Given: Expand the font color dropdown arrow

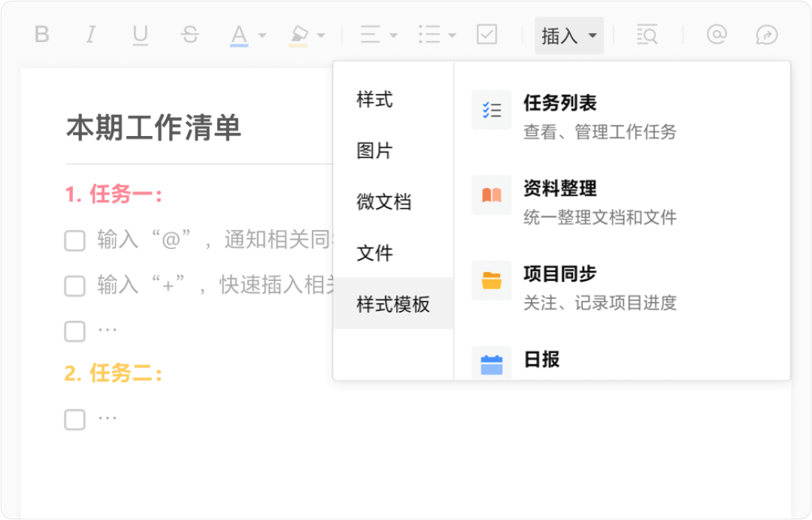Looking at the screenshot, I should (x=262, y=35).
